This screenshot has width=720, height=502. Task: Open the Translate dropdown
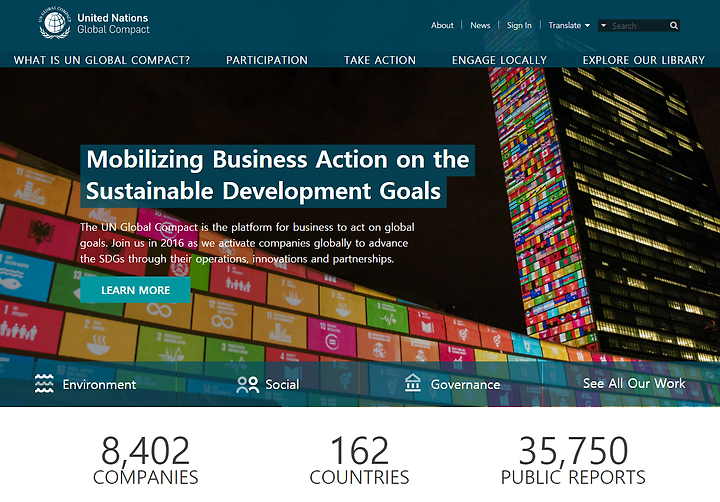point(569,25)
